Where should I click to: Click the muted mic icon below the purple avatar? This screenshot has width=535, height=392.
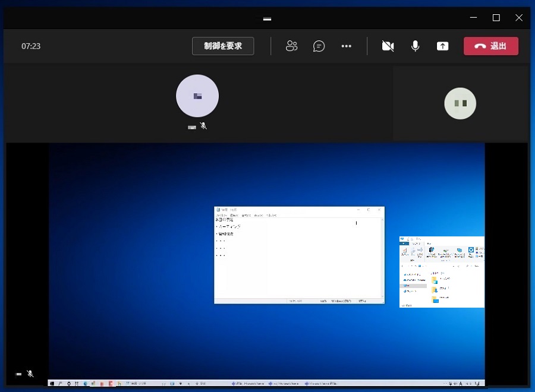[x=203, y=126]
